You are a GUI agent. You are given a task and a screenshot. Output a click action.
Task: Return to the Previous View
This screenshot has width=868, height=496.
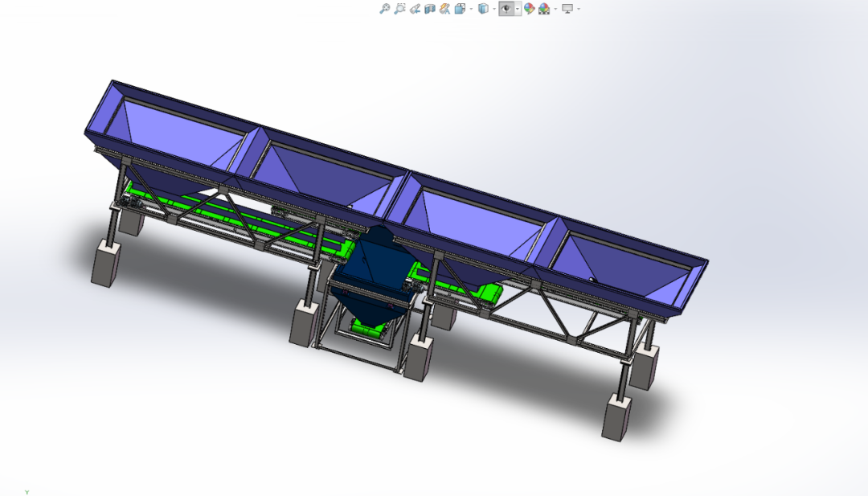[415, 9]
